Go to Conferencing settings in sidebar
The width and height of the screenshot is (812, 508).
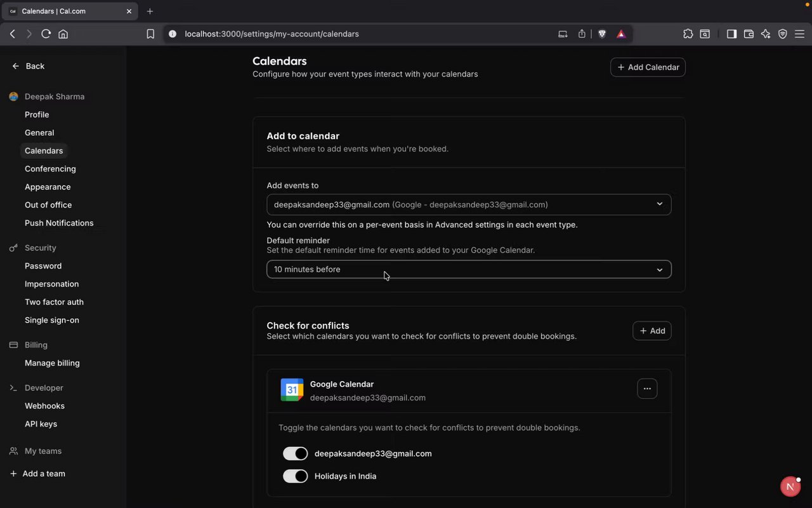(50, 169)
